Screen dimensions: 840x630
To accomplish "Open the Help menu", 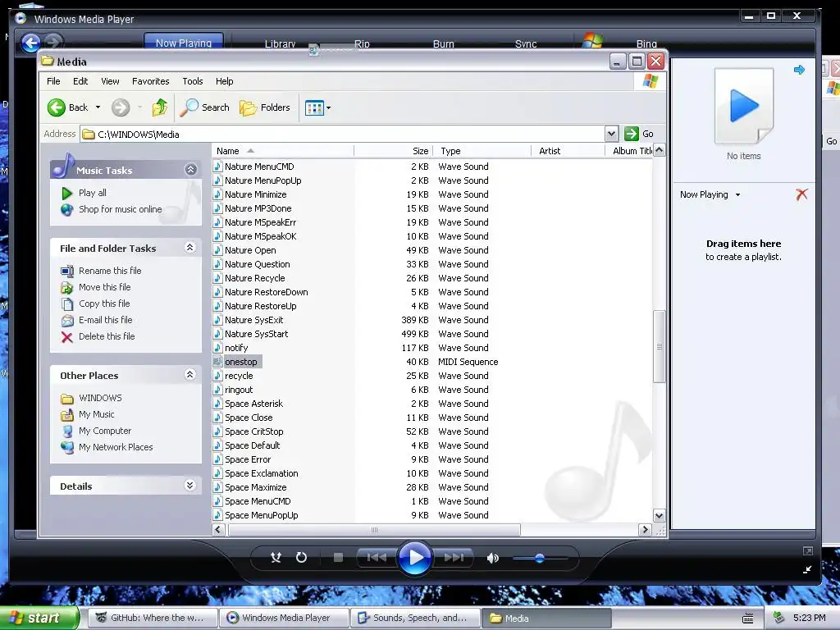I will [x=225, y=81].
